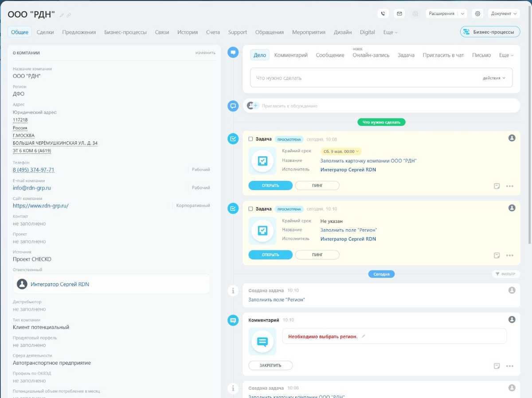
Task: Expand the Еще menu in timeline editor
Action: [506, 55]
